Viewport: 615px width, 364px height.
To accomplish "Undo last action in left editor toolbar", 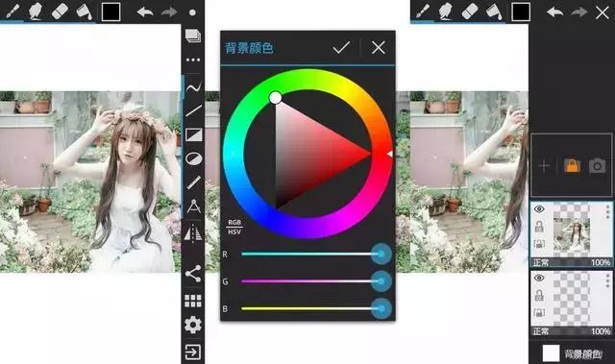I will [x=145, y=12].
